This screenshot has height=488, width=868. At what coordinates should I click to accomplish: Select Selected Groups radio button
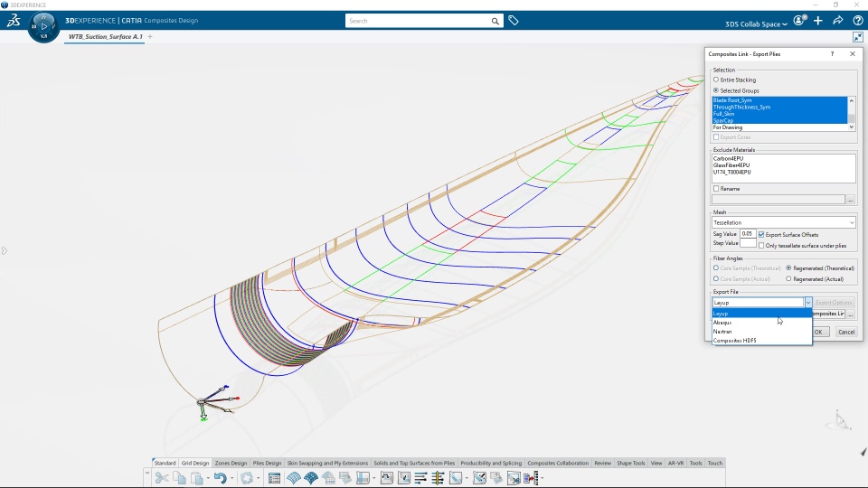(716, 90)
